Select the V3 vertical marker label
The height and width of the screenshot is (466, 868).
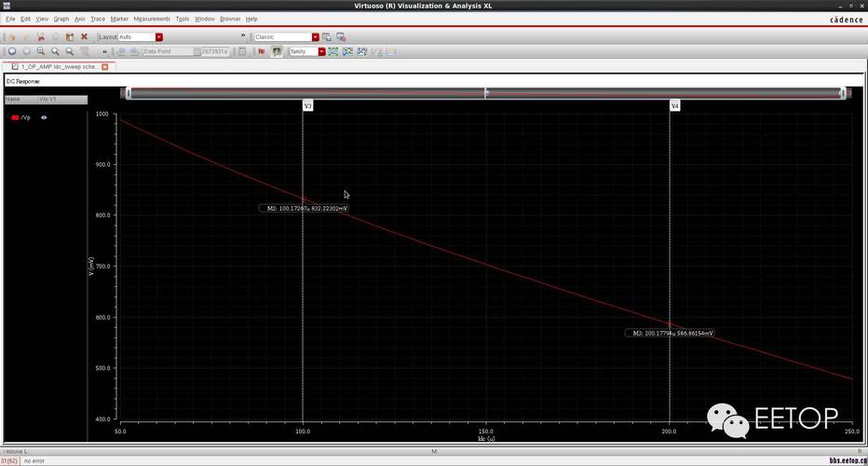[x=307, y=106]
